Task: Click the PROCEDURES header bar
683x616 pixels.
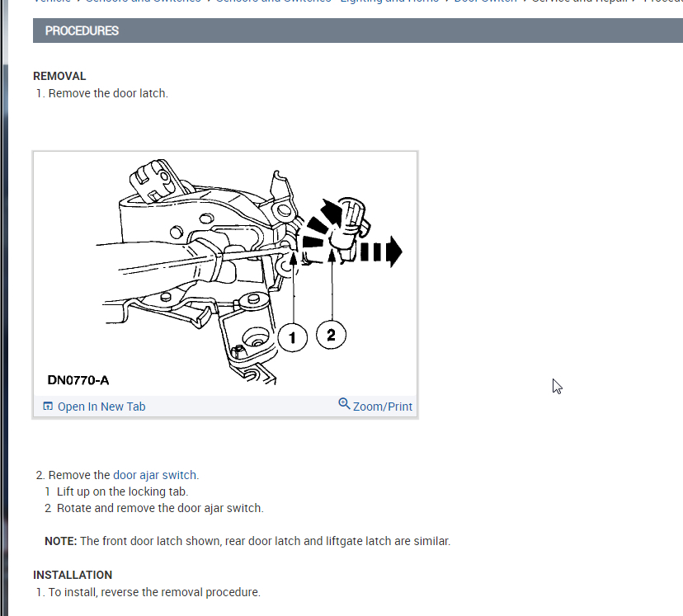Action: tap(358, 31)
